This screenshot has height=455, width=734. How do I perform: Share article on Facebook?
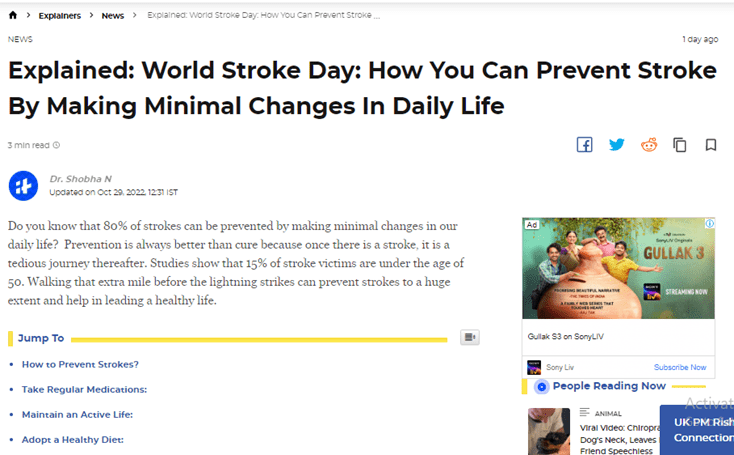(x=585, y=145)
